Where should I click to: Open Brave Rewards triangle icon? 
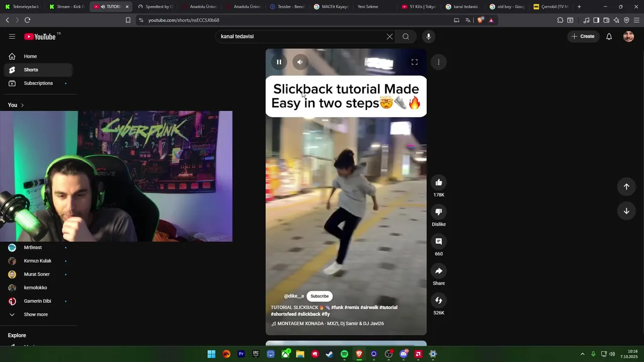pyautogui.click(x=491, y=20)
